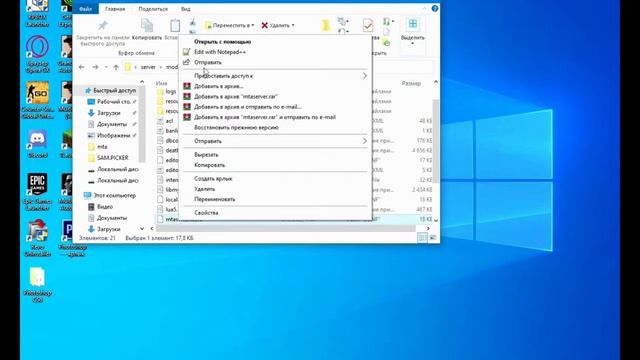Open SAM.PICKER folder in navigation pane

point(108,158)
